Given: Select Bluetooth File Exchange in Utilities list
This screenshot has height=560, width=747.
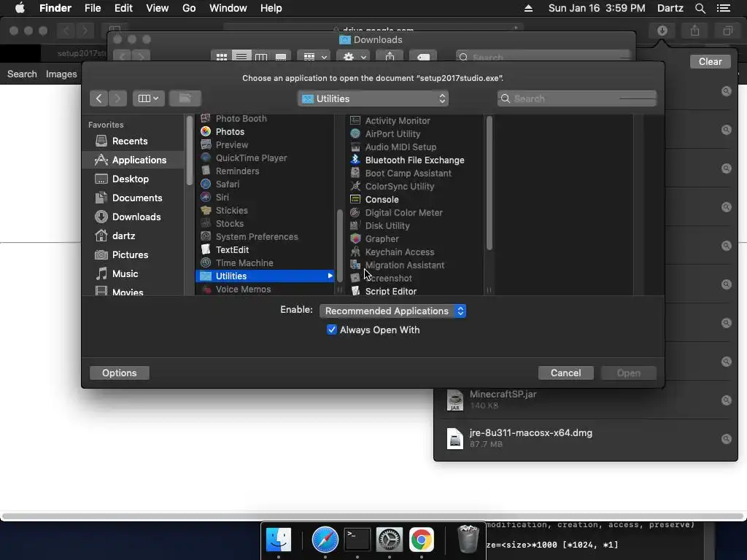Looking at the screenshot, I should coord(414,160).
